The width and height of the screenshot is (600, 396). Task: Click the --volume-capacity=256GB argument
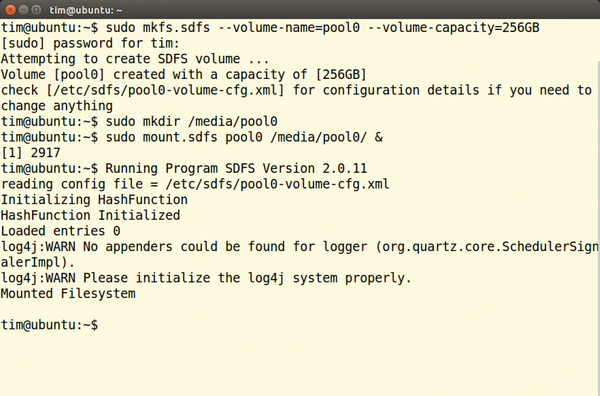[x=453, y=28]
